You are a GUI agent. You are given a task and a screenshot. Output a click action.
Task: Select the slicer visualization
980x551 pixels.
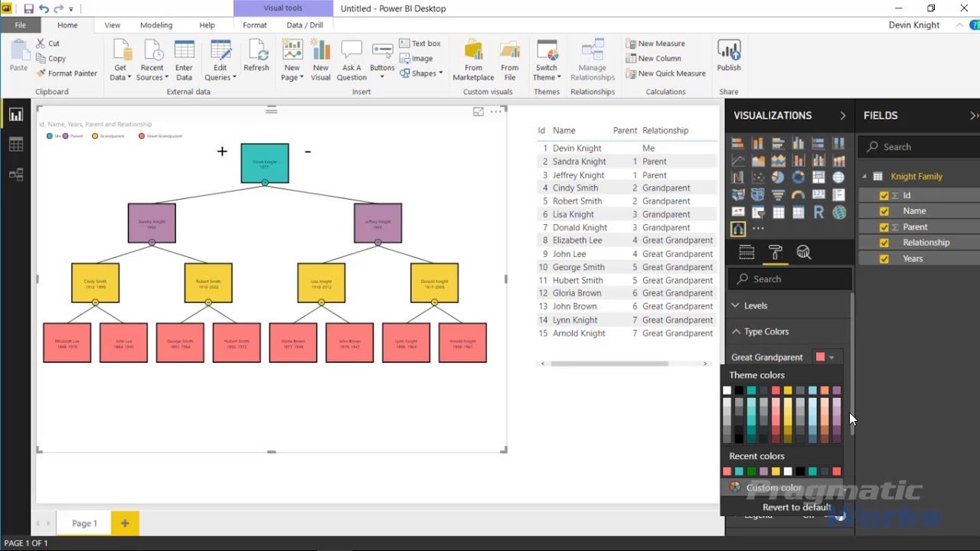tap(758, 213)
